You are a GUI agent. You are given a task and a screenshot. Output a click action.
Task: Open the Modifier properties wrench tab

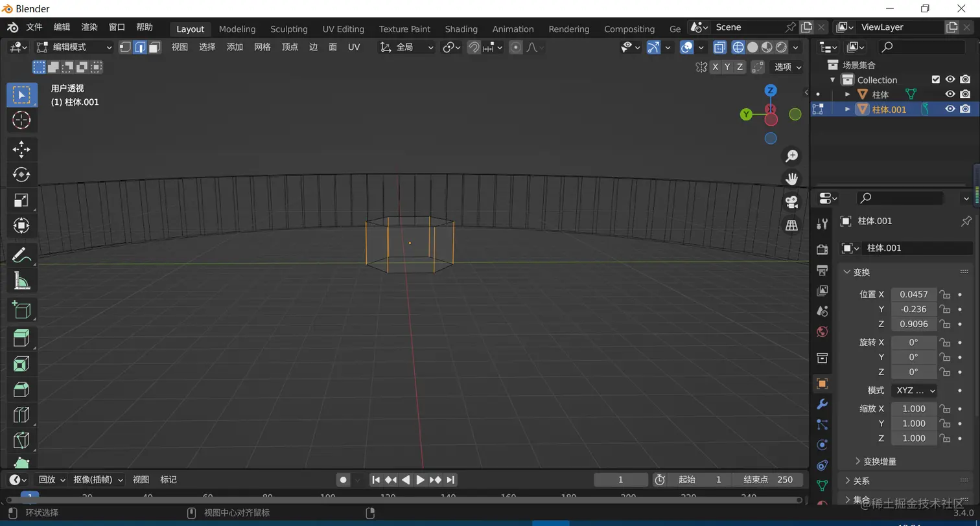822,404
